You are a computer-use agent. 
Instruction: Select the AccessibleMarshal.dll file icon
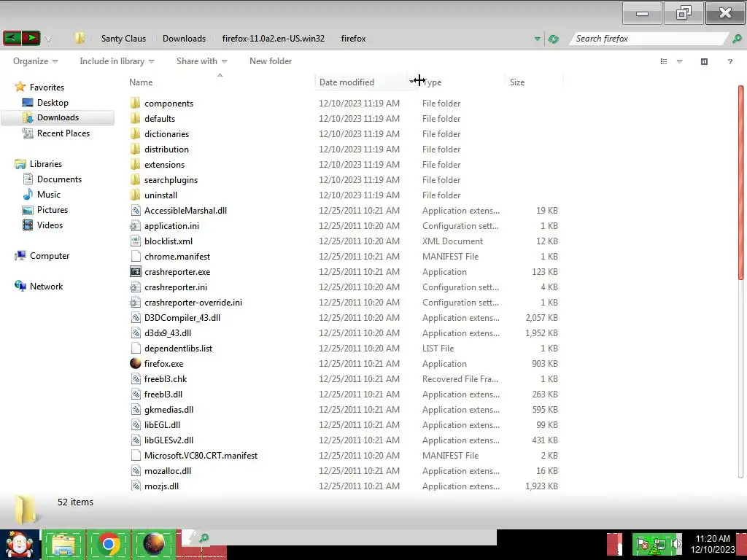tap(136, 210)
